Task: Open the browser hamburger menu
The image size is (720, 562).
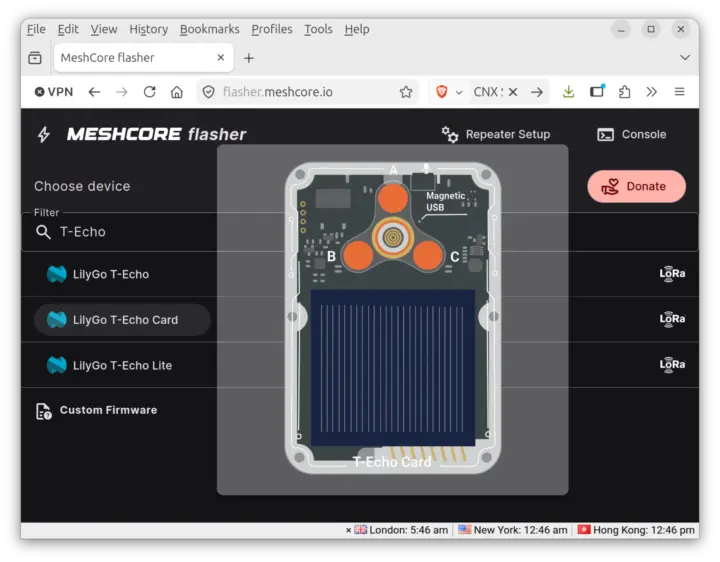Action: (680, 92)
